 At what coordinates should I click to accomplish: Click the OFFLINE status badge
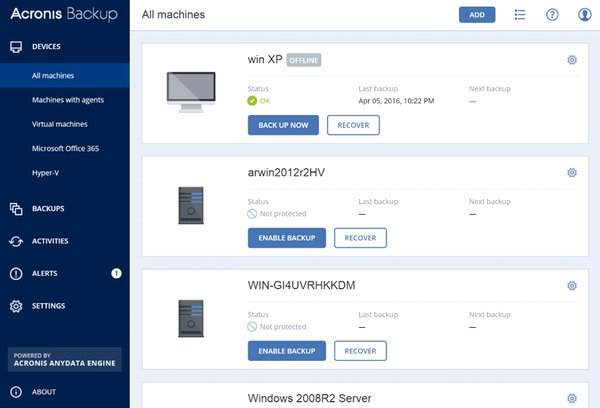point(304,60)
